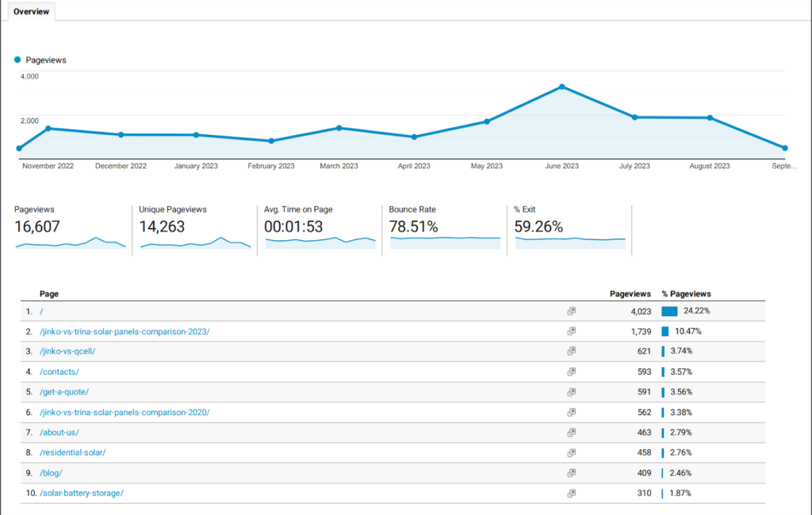The image size is (812, 515).
Task: Click the external link icon for /about-us/
Action: click(x=571, y=433)
